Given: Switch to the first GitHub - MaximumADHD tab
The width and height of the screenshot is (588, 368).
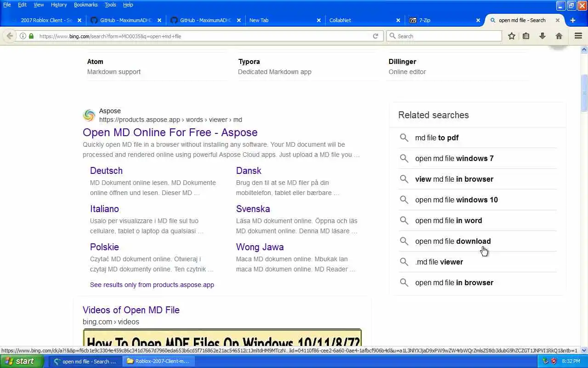Looking at the screenshot, I should pyautogui.click(x=126, y=20).
